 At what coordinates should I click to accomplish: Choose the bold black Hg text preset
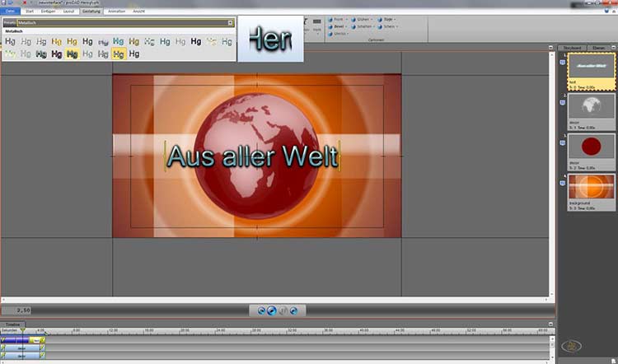196,41
